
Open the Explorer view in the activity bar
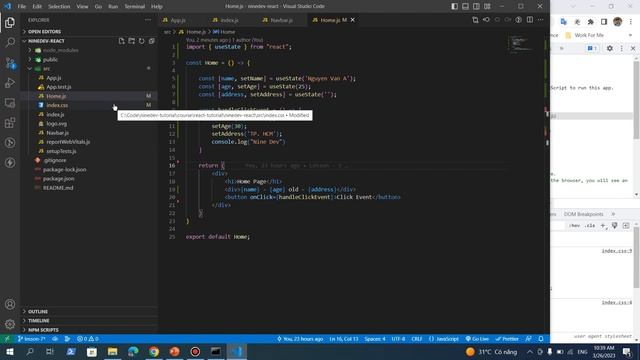[x=10, y=22]
